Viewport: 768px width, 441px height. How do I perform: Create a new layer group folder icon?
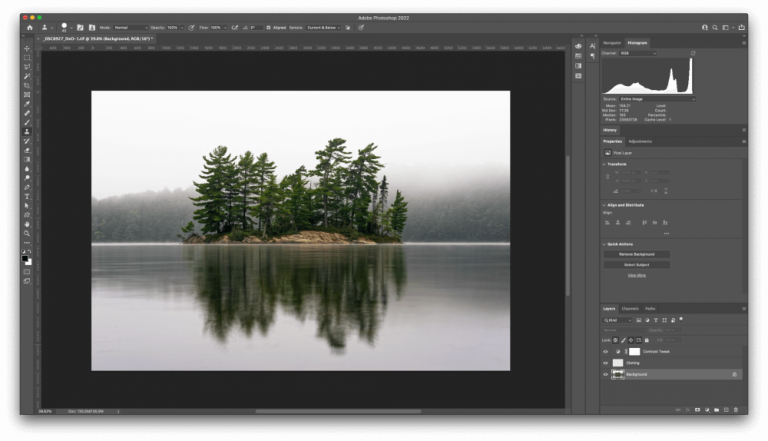(x=716, y=409)
